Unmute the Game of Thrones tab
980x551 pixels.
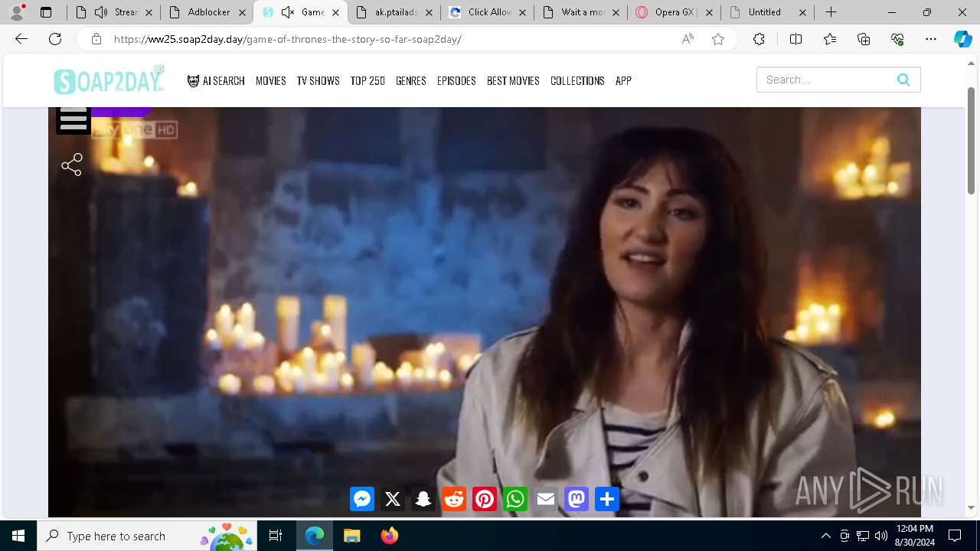pyautogui.click(x=288, y=12)
